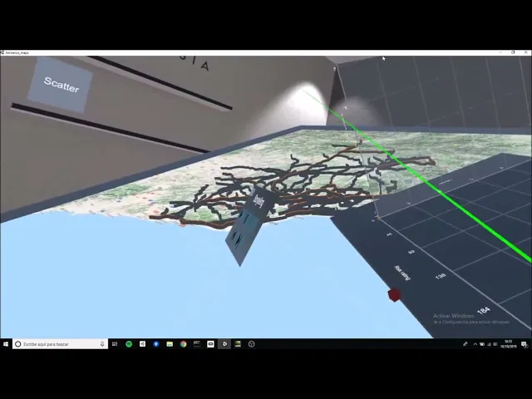
Task: Open the OBS Studio taskbar icon
Action: pos(251,344)
